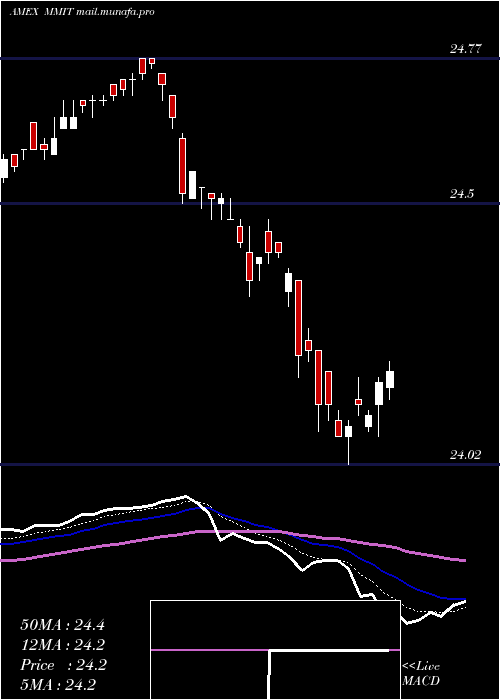Click the <<Live MACD label

coord(421,673)
